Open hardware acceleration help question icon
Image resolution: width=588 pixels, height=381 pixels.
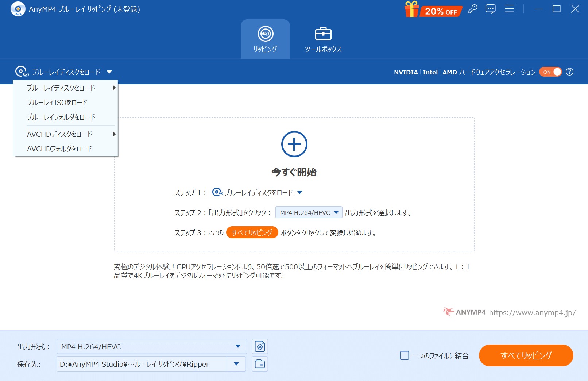[x=569, y=72]
